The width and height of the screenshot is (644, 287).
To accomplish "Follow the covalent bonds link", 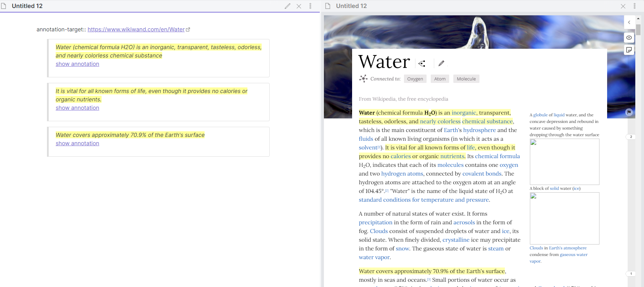I will pos(482,173).
